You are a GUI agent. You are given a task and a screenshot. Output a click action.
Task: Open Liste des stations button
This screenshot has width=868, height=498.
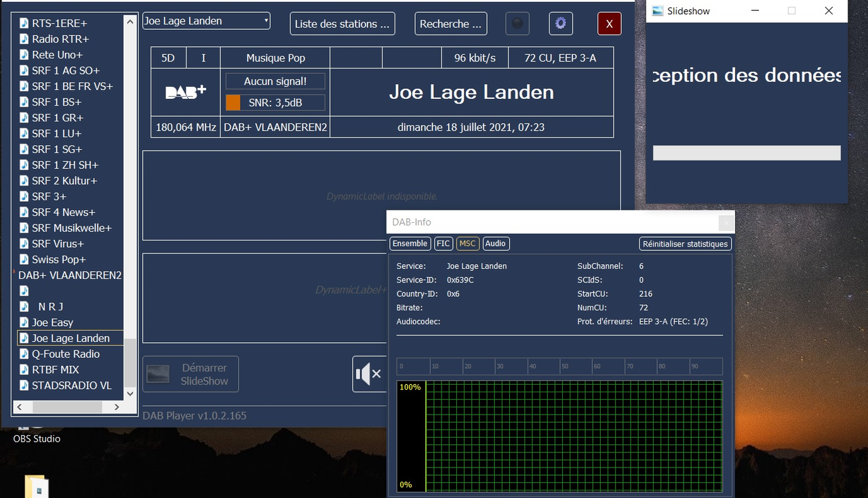[x=342, y=24]
